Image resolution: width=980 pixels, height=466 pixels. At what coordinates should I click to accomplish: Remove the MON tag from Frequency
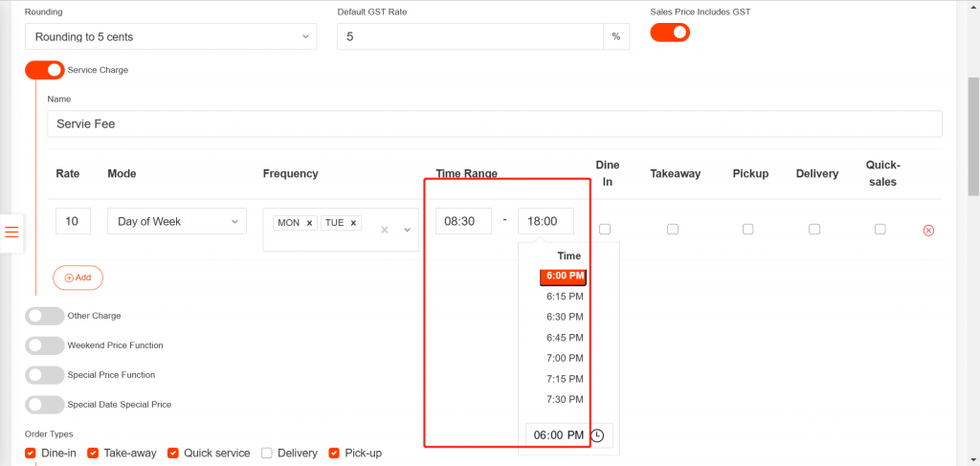point(309,223)
